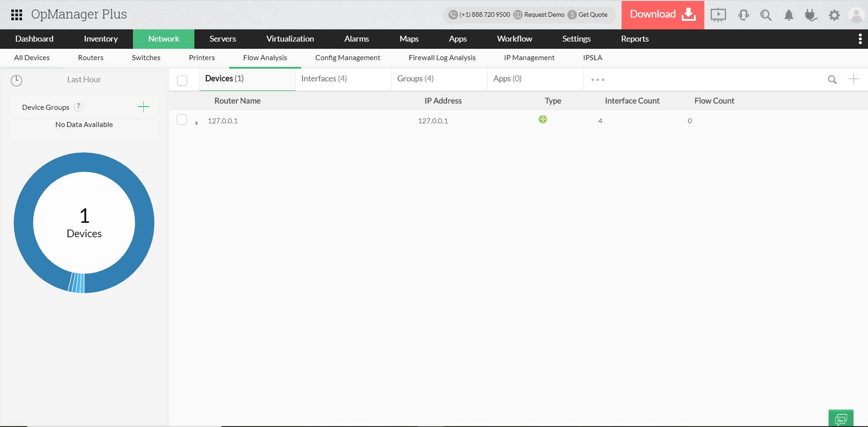Open the alarm bell notifications

789,15
